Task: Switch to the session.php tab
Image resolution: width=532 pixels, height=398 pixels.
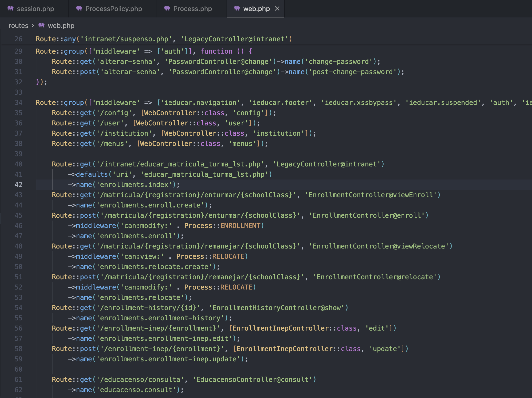Action: (x=35, y=9)
